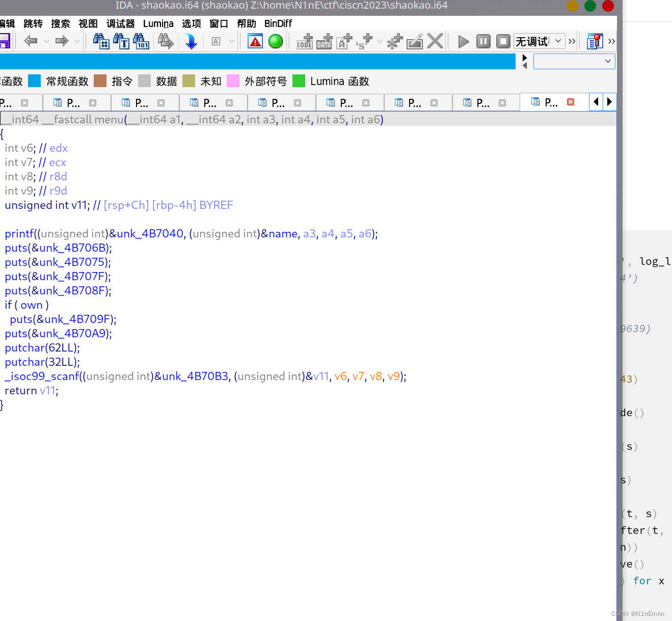Click the binary sequence search icon

pyautogui.click(x=141, y=41)
